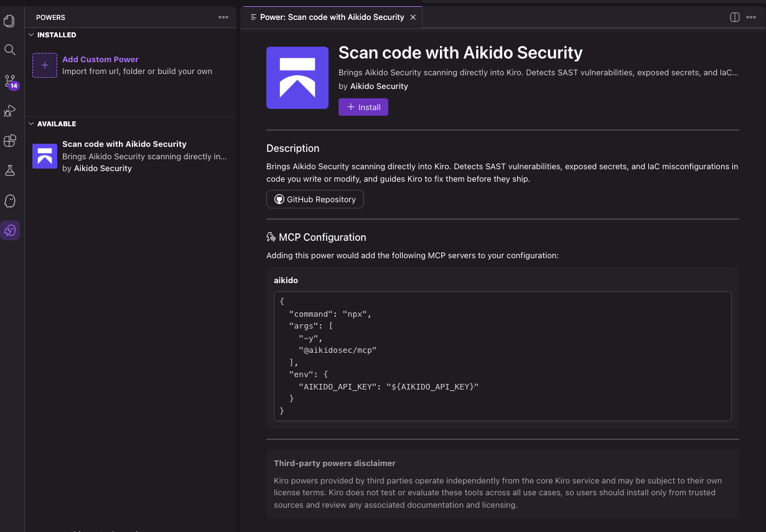The image size is (766, 532).
Task: Open Powers panel more actions menu
Action: tap(223, 17)
